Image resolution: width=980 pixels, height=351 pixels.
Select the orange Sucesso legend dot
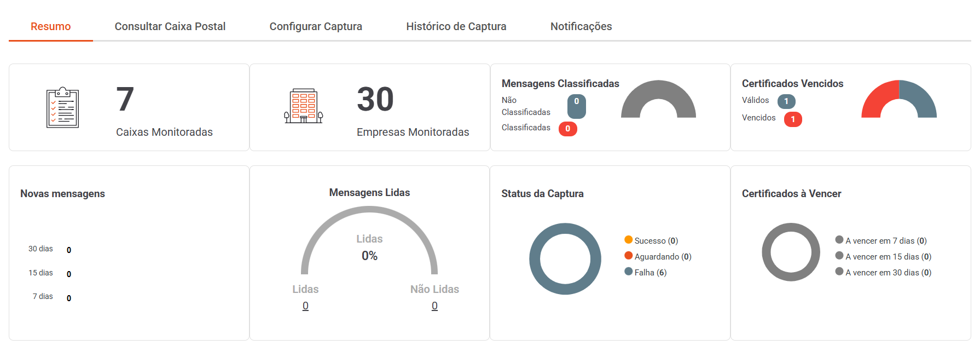(629, 240)
